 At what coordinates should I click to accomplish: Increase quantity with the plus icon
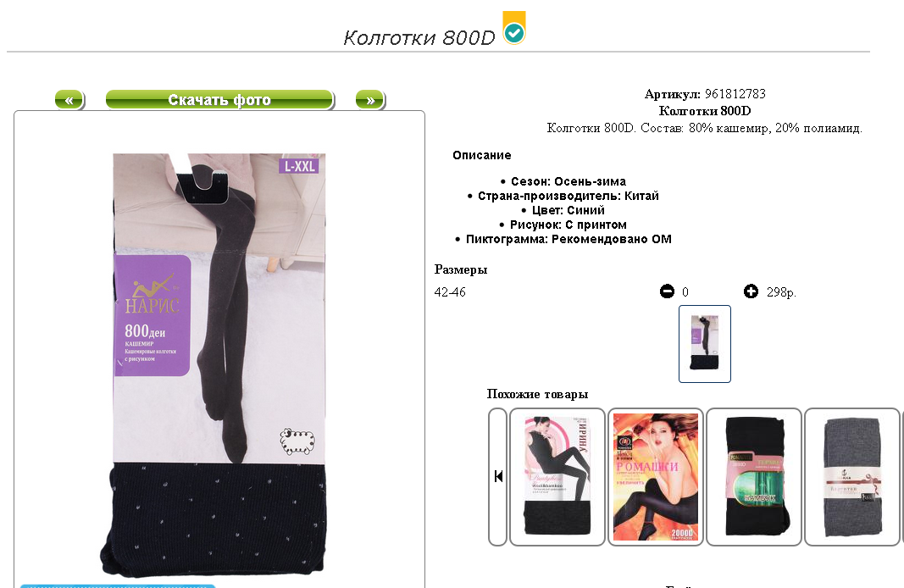click(x=751, y=291)
